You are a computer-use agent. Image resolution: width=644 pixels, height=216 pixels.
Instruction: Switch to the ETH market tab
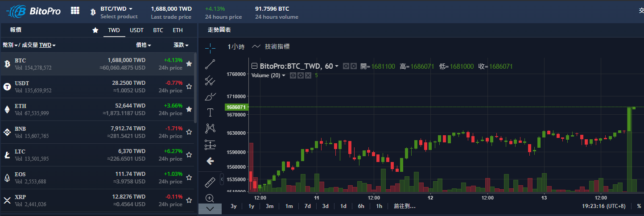pyautogui.click(x=178, y=30)
